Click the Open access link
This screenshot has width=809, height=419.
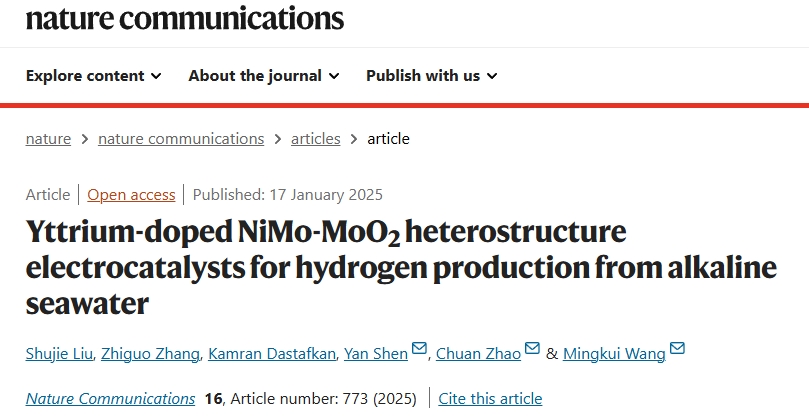click(x=131, y=195)
